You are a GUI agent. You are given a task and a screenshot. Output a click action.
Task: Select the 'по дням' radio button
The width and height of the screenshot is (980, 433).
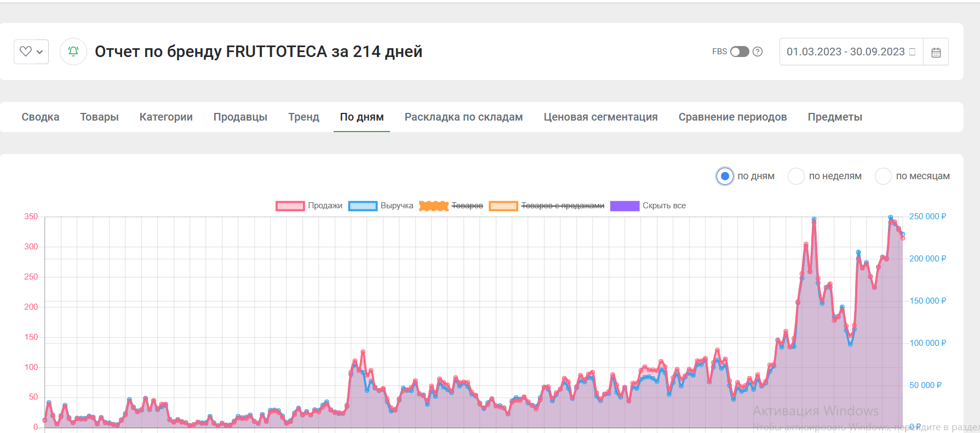click(725, 176)
